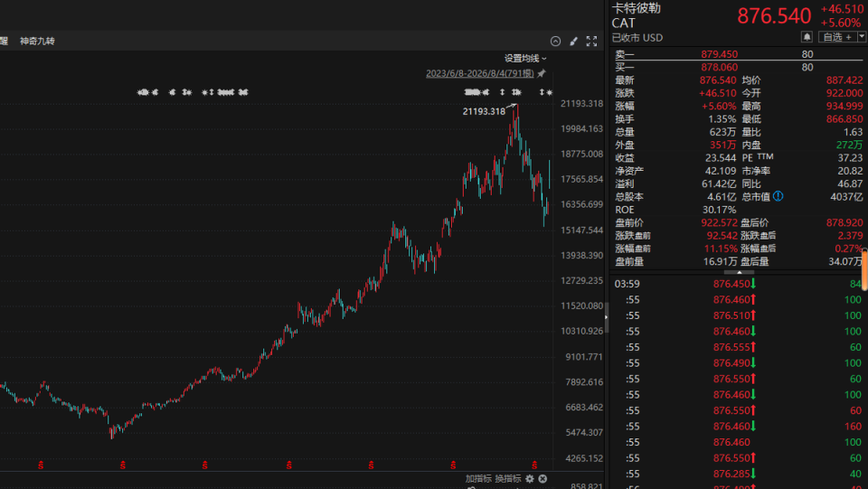Click the 盘前价 value 922.572
The height and width of the screenshot is (489, 868).
[719, 222]
